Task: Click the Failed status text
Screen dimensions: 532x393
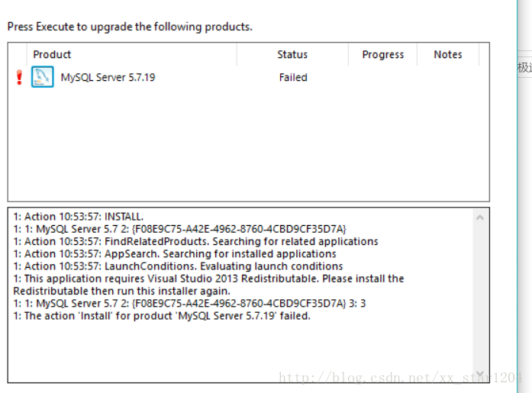Action: coord(293,77)
